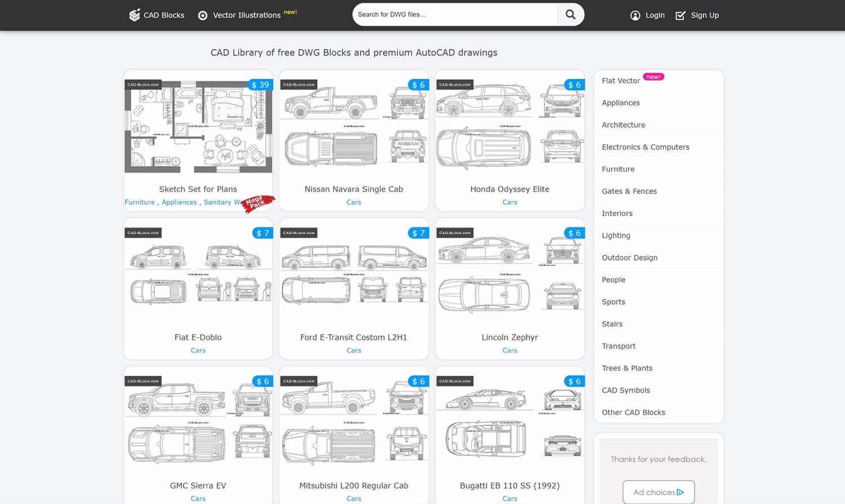
Task: Click the Mitsubishi L200 Regular Cab title
Action: point(354,485)
